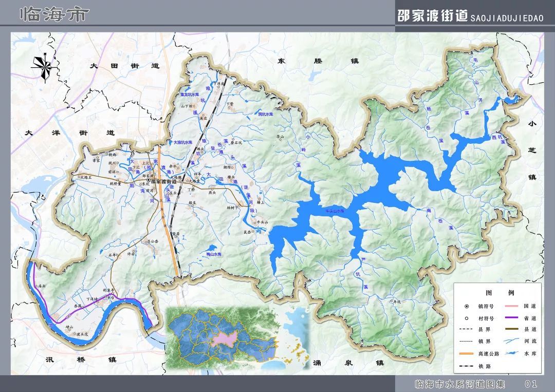
Task: Click the town symbol in the legend
Action: pos(467,306)
